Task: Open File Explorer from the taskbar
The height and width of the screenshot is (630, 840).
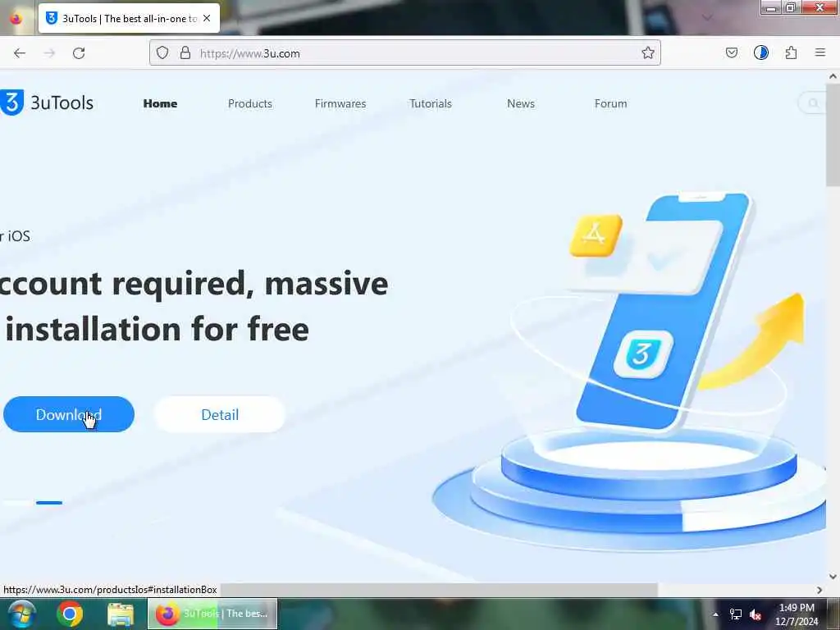Action: click(121, 614)
